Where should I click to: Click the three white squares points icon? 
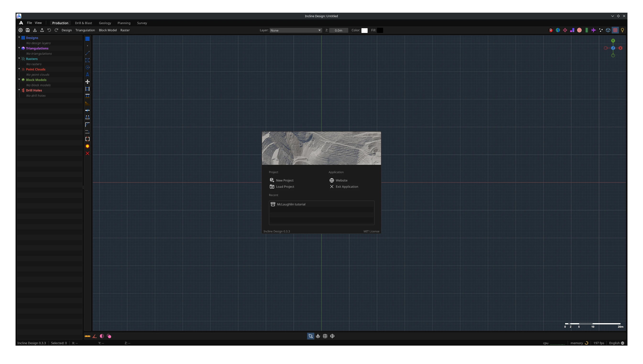pos(601,30)
